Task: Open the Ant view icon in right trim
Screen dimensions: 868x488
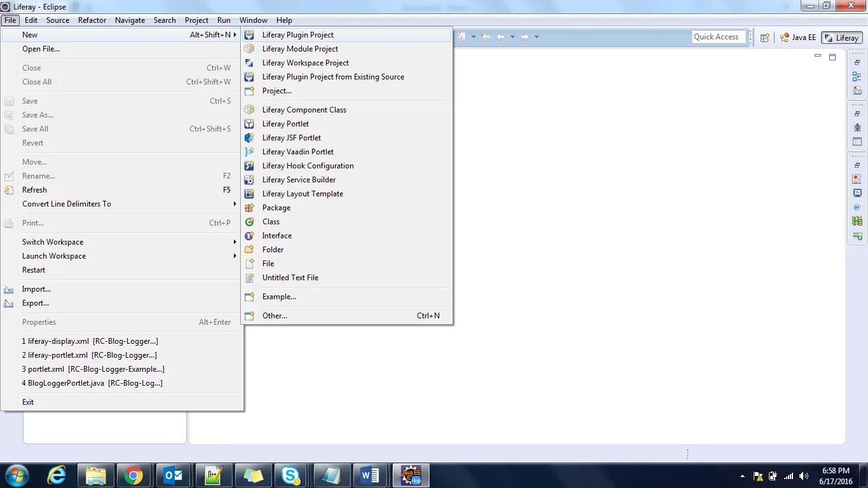Action: [x=857, y=128]
